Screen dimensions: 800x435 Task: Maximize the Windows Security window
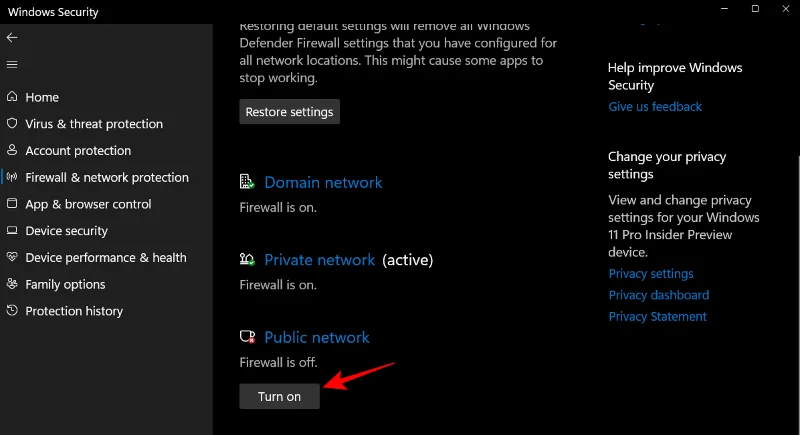[x=755, y=9]
